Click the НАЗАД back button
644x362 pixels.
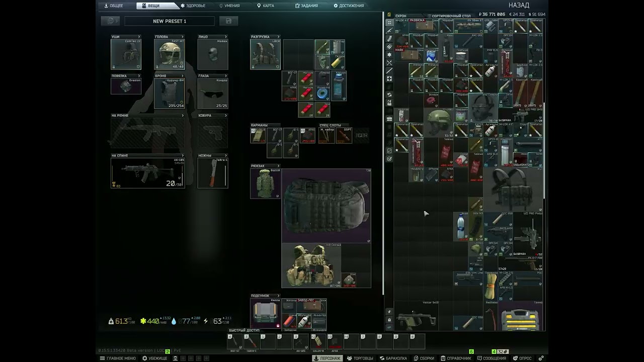click(x=519, y=5)
